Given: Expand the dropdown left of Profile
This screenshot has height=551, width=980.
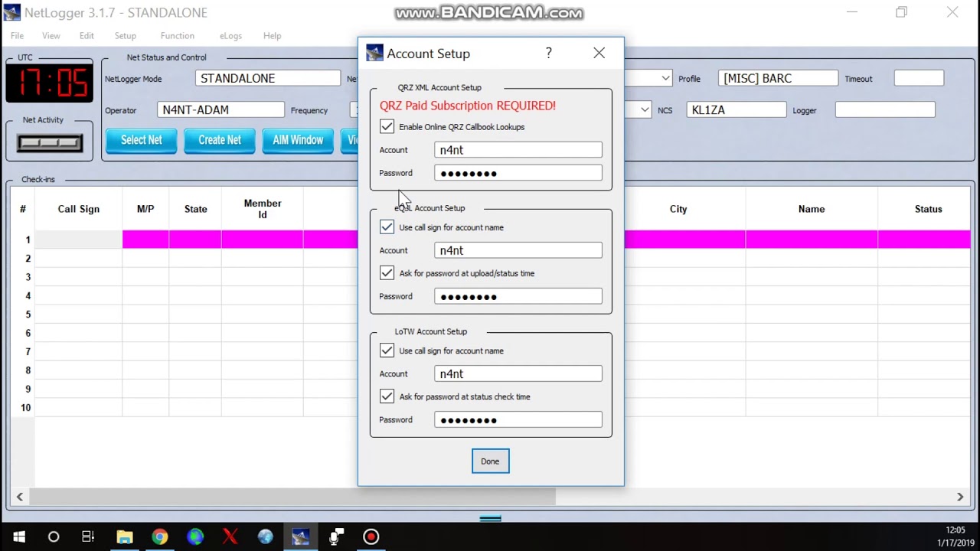Looking at the screenshot, I should point(665,78).
